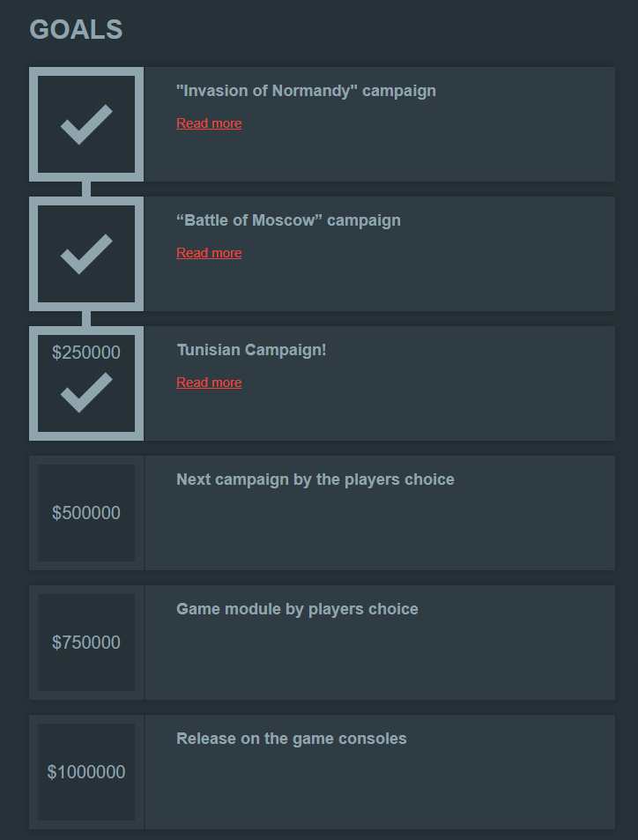Click the "Invasion of Normandy" campaign title
This screenshot has height=840, width=638.
coord(306,91)
